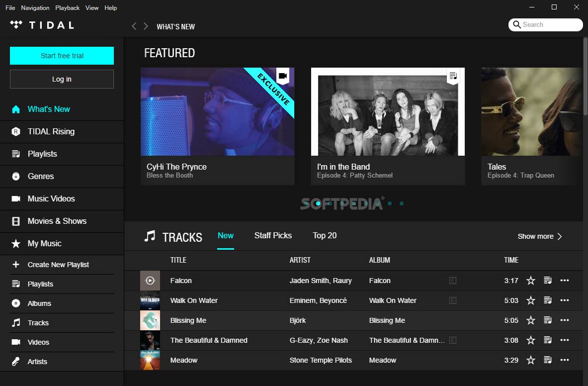Open My Music Videos list

(x=62, y=342)
